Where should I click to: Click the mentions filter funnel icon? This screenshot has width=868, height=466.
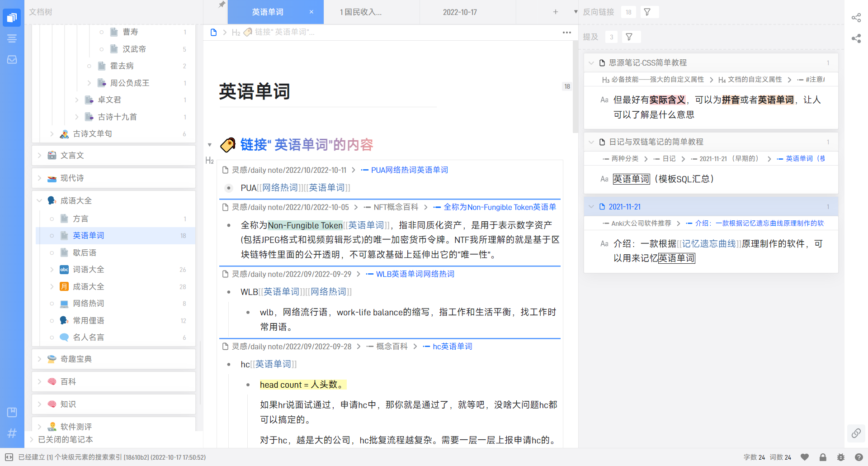(x=629, y=37)
